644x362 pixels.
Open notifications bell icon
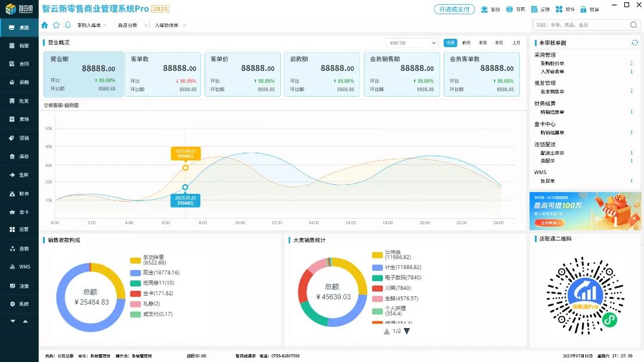[67, 25]
